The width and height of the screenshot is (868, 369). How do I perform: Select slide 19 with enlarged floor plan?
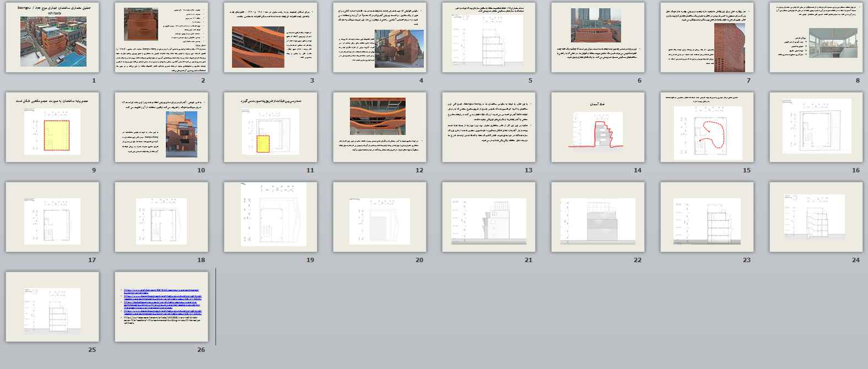point(271,217)
